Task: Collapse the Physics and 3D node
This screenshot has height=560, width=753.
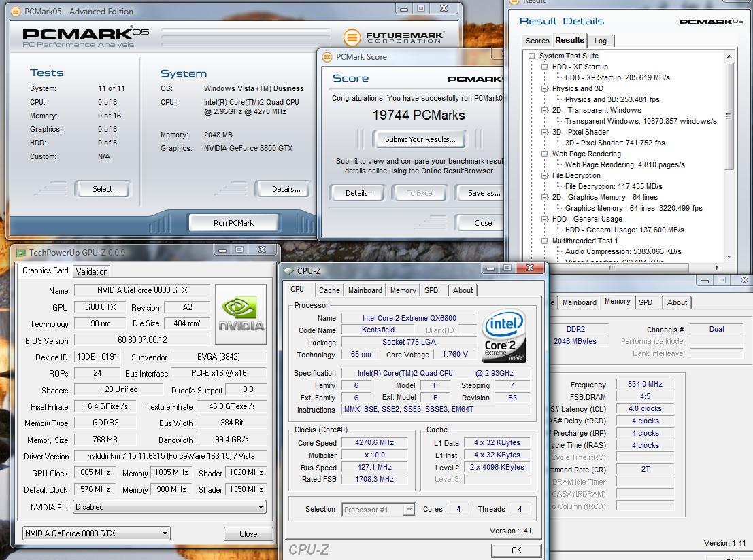Action: click(x=545, y=88)
